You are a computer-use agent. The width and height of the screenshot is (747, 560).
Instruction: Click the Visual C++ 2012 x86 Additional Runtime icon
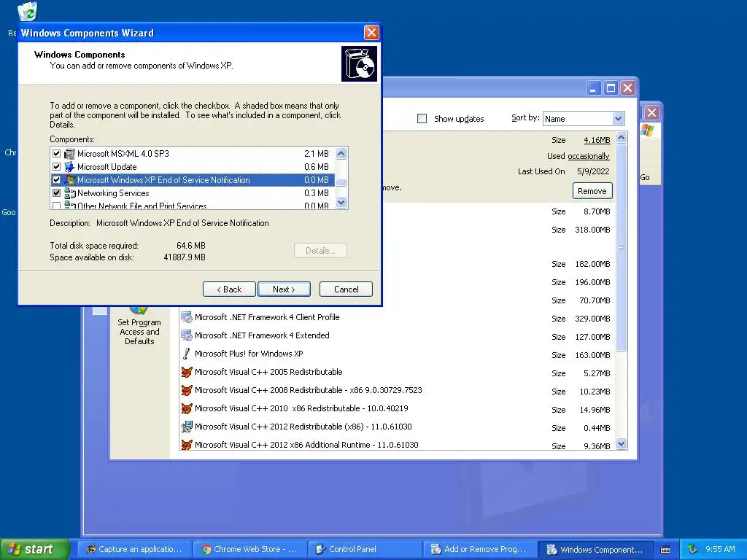[187, 445]
